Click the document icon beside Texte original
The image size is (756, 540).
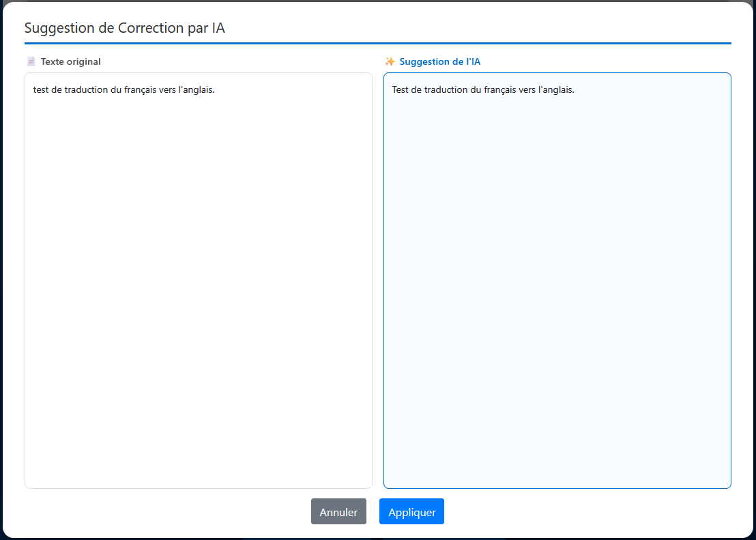[x=31, y=61]
